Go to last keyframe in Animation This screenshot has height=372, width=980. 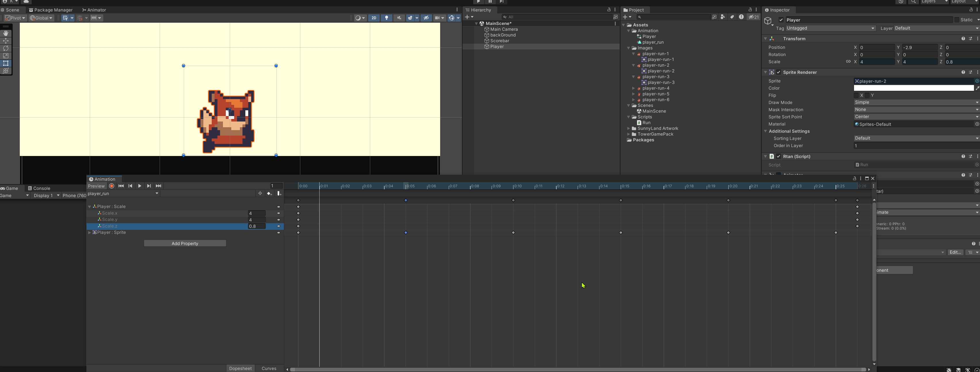click(159, 186)
